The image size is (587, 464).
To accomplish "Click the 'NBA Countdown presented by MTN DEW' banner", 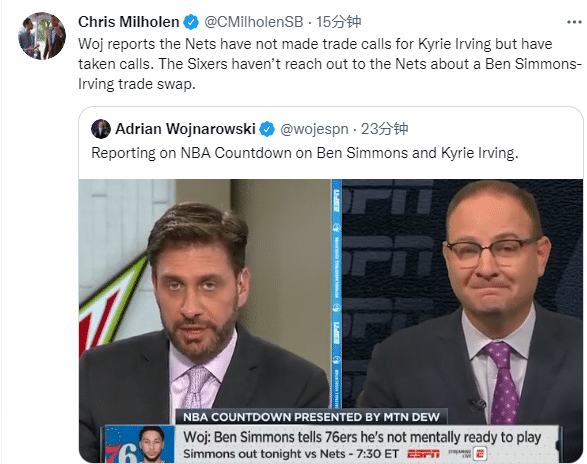I will click(x=311, y=417).
